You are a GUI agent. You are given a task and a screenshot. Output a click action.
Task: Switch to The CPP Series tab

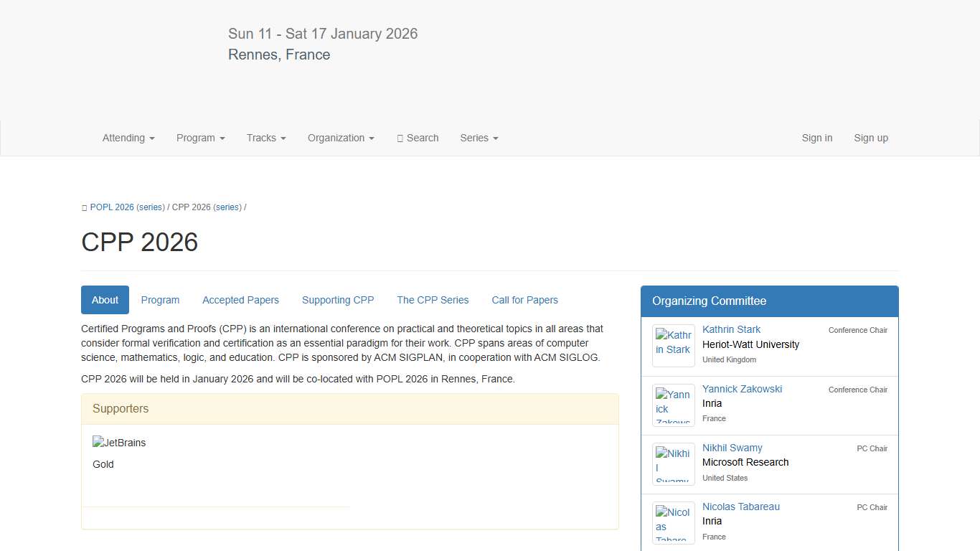click(x=433, y=300)
